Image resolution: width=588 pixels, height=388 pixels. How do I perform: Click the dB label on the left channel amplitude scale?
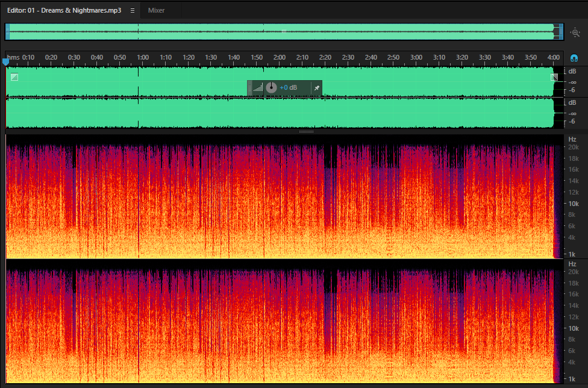click(572, 71)
